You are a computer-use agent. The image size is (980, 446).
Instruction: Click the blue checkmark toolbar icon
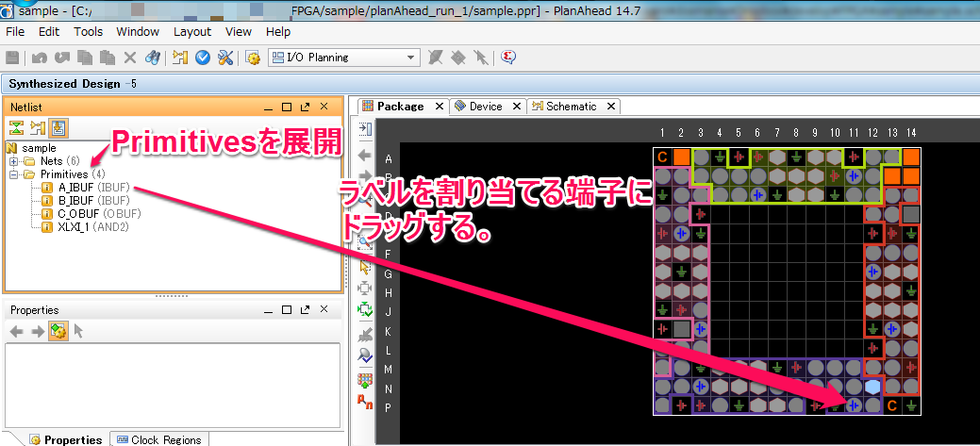pos(203,58)
